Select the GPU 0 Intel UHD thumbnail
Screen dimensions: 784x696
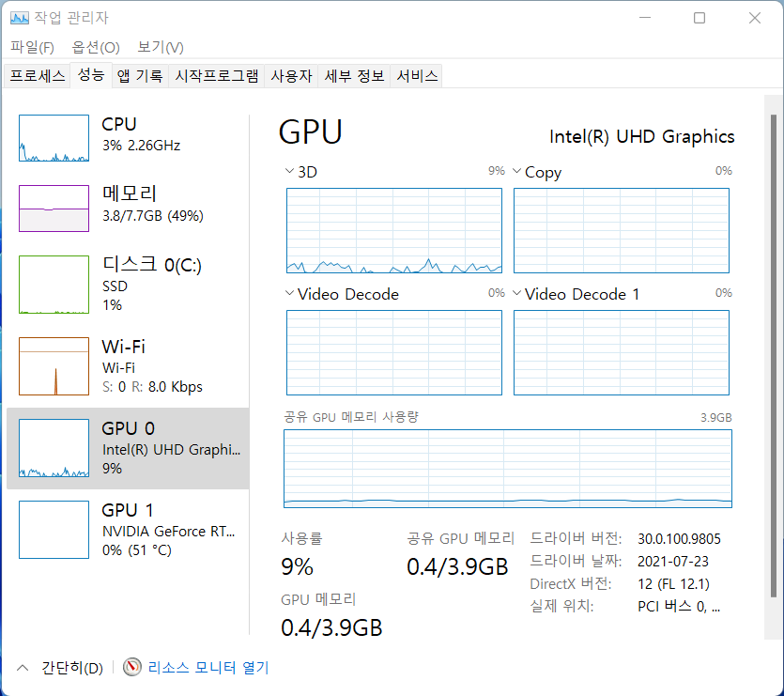coord(54,448)
